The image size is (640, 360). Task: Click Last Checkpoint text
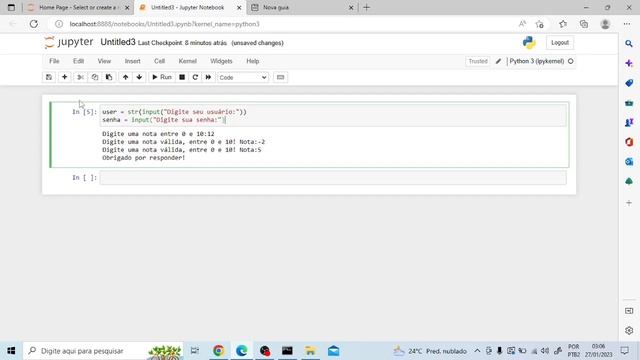click(182, 43)
